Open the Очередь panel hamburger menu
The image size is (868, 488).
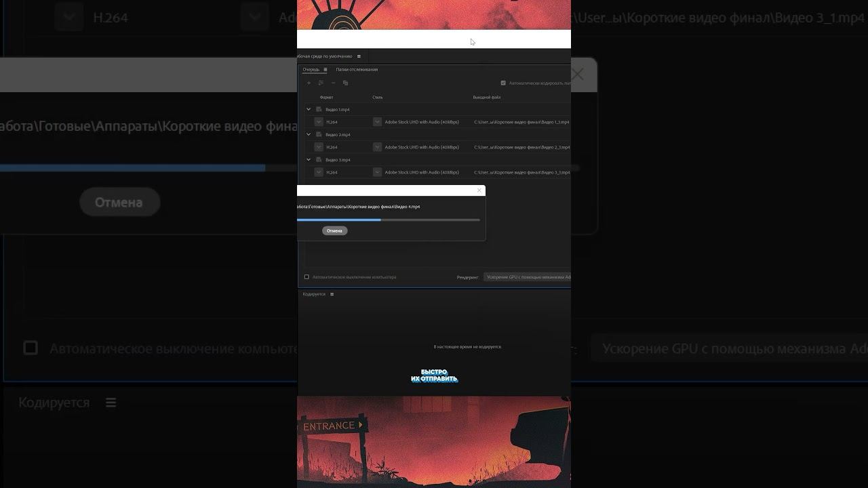(325, 70)
